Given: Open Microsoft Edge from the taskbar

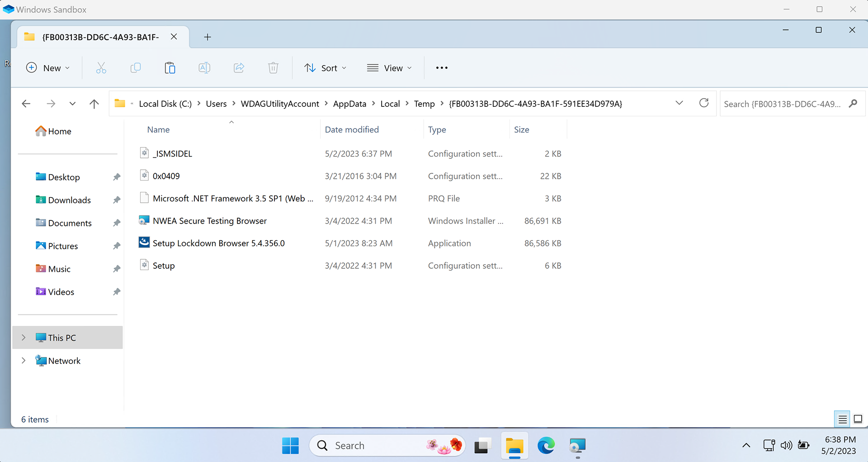Looking at the screenshot, I should pos(546,446).
